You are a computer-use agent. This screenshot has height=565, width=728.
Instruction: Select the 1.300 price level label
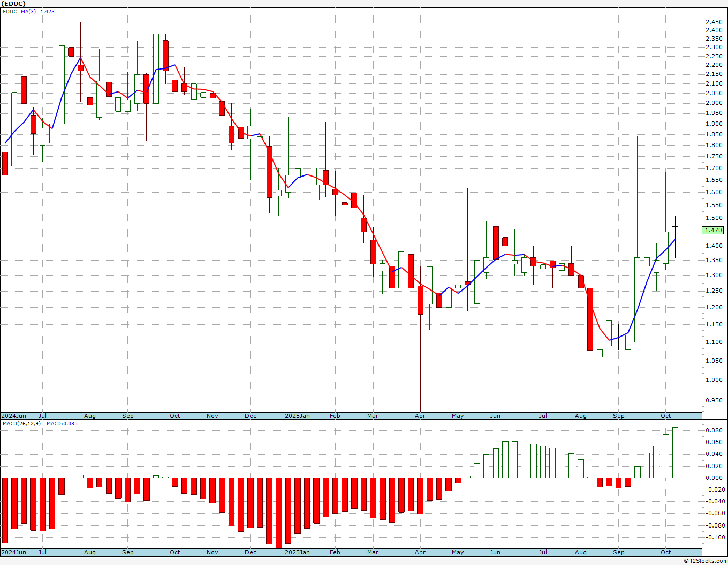(x=714, y=275)
